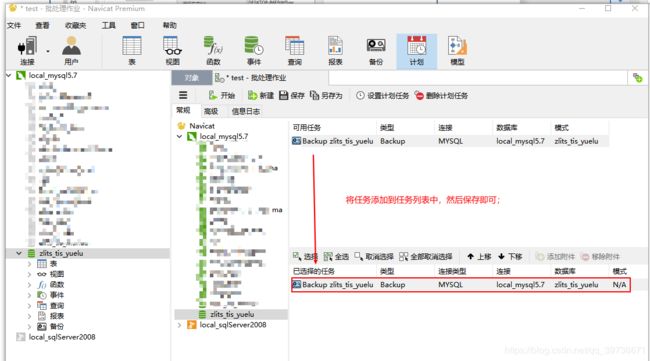The width and height of the screenshot is (650, 361).
Task: Open the 收藏夹 menu
Action: [x=75, y=25]
